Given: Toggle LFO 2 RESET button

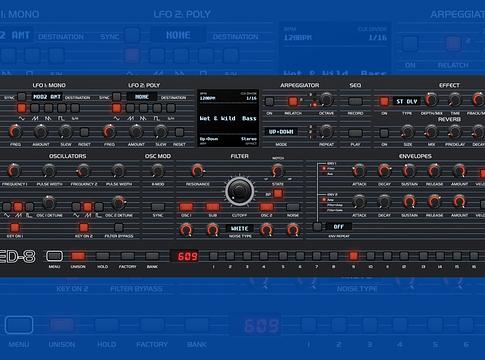Looking at the screenshot, I should tap(179, 132).
